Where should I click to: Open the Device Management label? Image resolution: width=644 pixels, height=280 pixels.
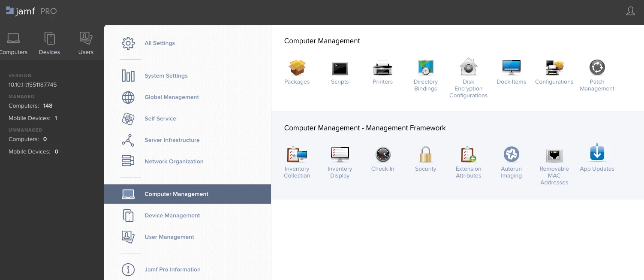tap(172, 216)
